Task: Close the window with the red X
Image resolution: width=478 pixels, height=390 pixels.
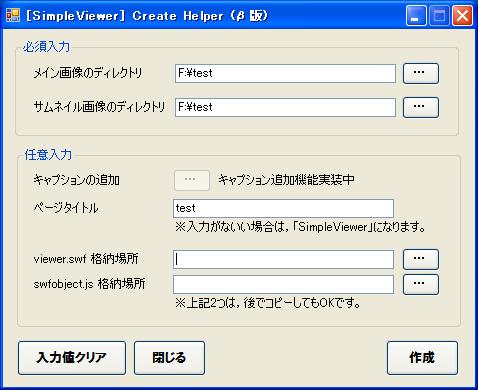Action: click(x=462, y=16)
